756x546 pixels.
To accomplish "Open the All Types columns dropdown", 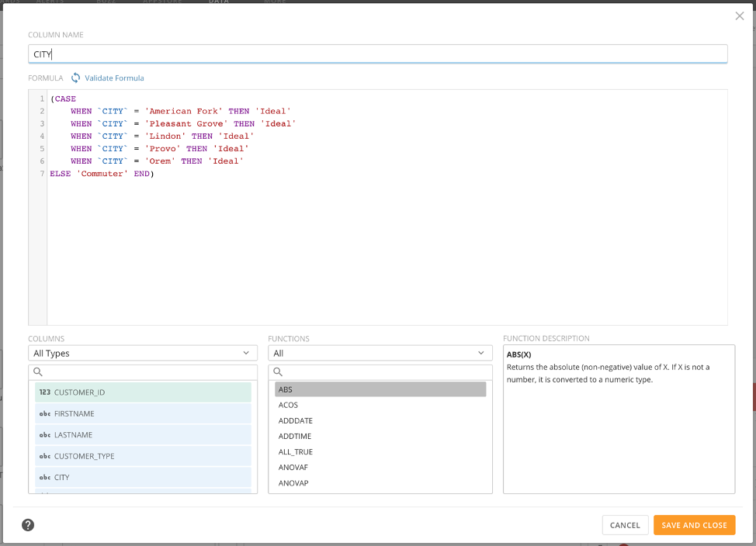I will click(143, 353).
